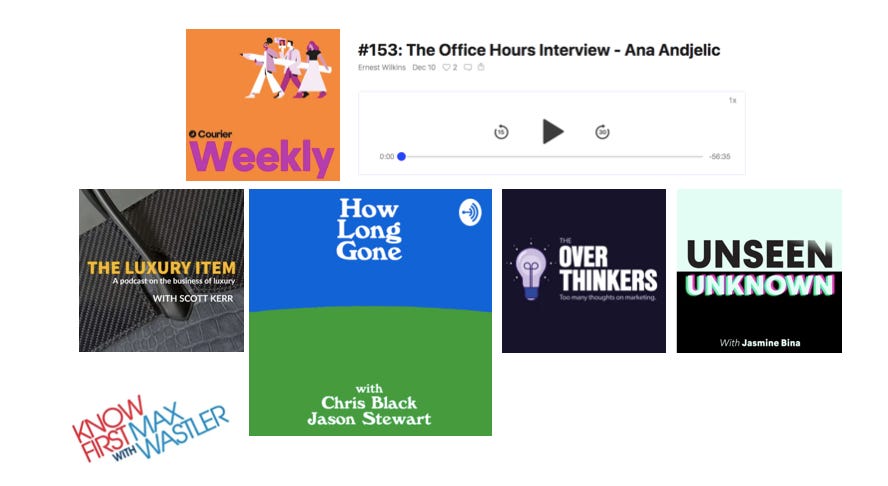Click the elapsed time 0:00 label
The width and height of the screenshot is (888, 486).
tap(387, 156)
